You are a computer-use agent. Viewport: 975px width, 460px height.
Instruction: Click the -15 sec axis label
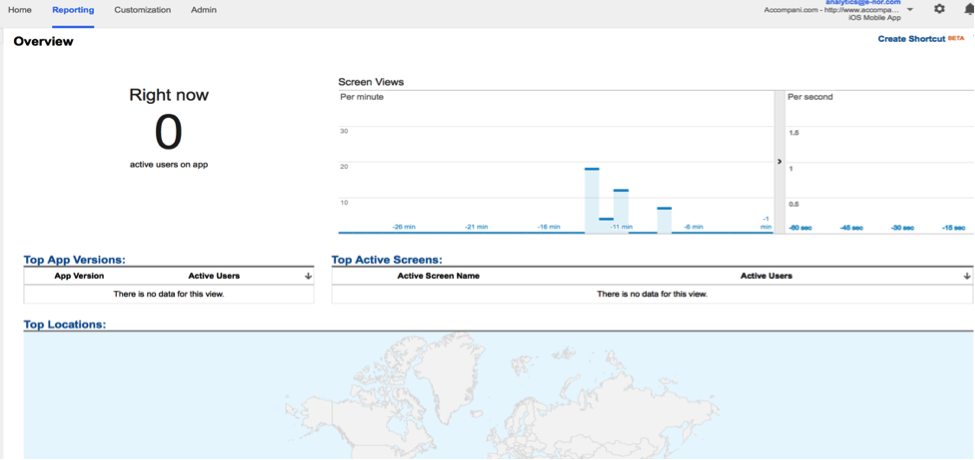[953, 228]
